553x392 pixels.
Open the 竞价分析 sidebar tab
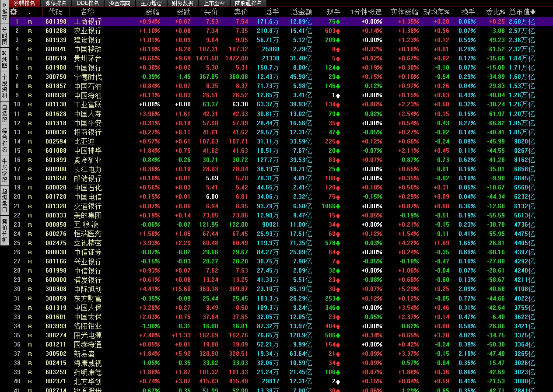pos(4,231)
